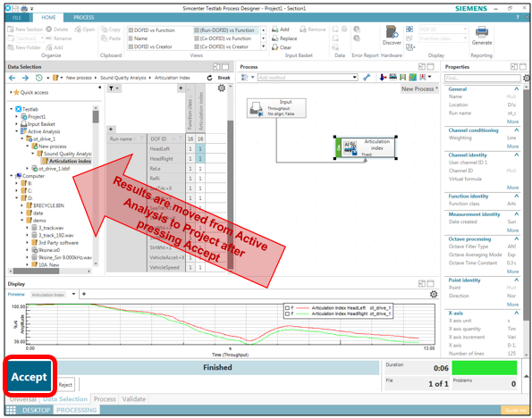
Task: Open the DOF ID display dropdown
Action: click(x=465, y=29)
